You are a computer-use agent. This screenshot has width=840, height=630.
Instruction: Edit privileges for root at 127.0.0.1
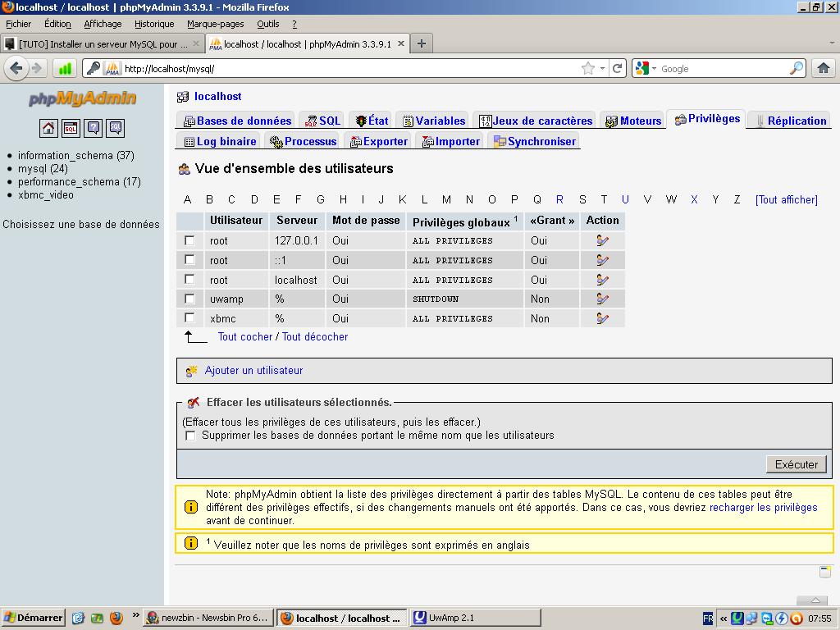pyautogui.click(x=602, y=240)
